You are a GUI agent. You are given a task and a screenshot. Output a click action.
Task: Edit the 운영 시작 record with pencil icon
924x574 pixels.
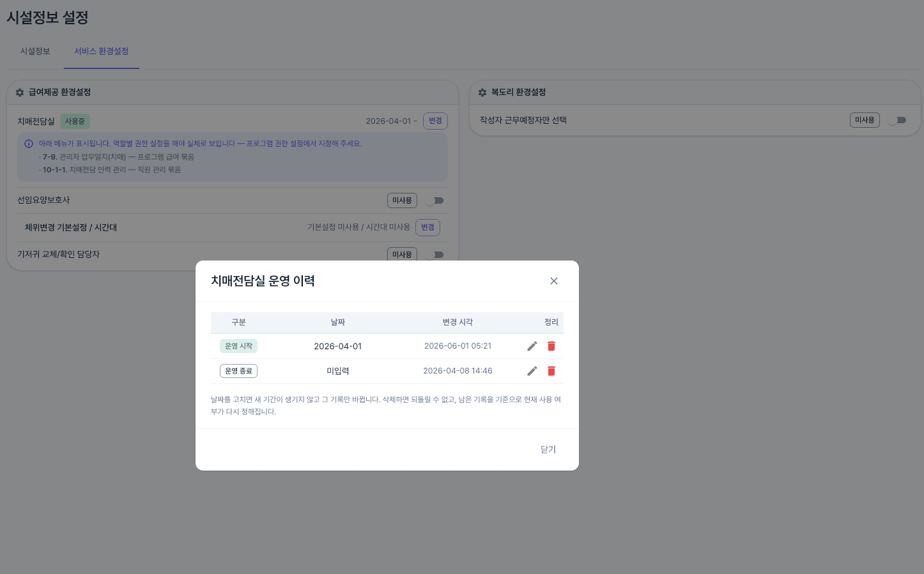pos(532,346)
